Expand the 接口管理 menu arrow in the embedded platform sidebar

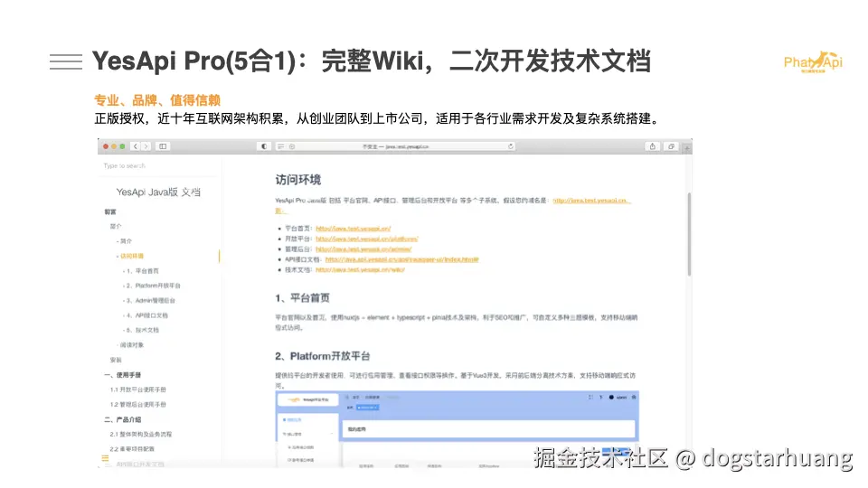coord(332,435)
